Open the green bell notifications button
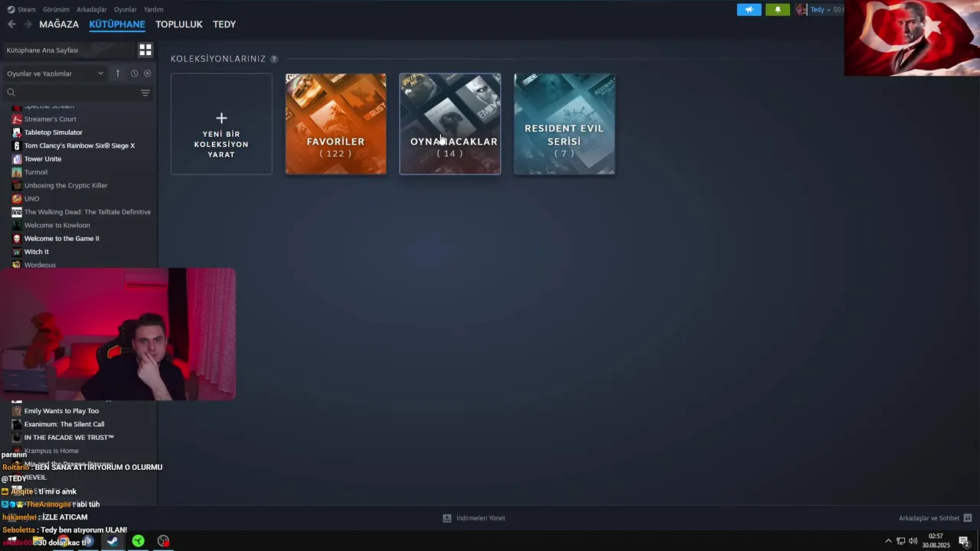This screenshot has height=551, width=980. pyautogui.click(x=778, y=9)
